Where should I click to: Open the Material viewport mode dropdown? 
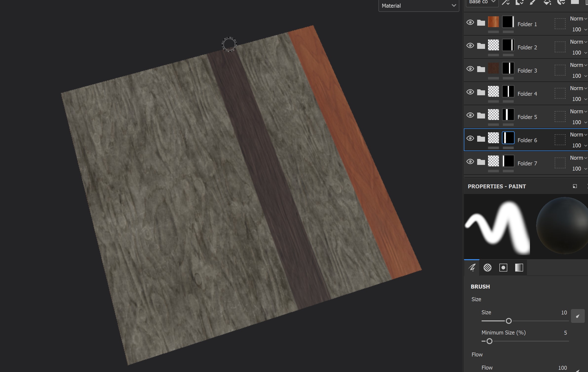click(419, 6)
